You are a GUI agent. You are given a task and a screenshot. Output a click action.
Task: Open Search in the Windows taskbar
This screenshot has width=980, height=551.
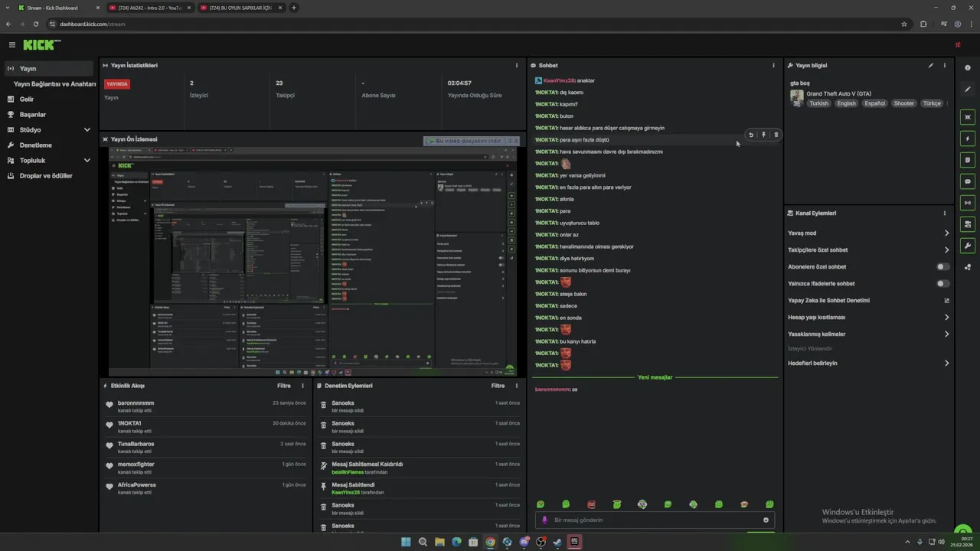[x=423, y=542]
